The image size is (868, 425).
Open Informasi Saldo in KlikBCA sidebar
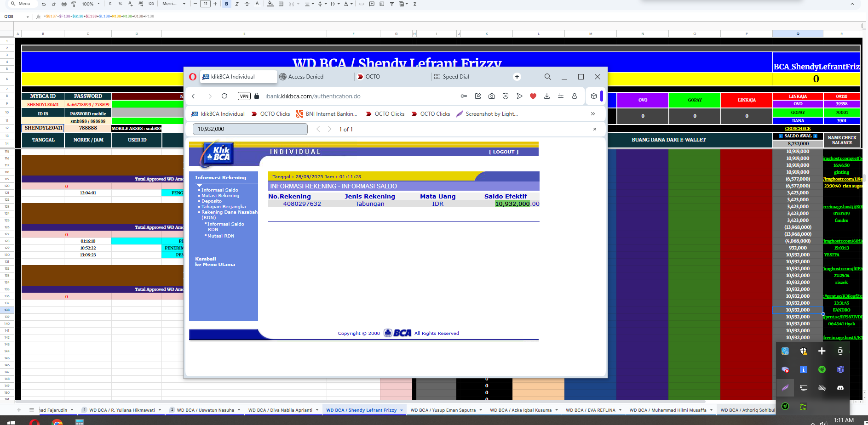[219, 190]
